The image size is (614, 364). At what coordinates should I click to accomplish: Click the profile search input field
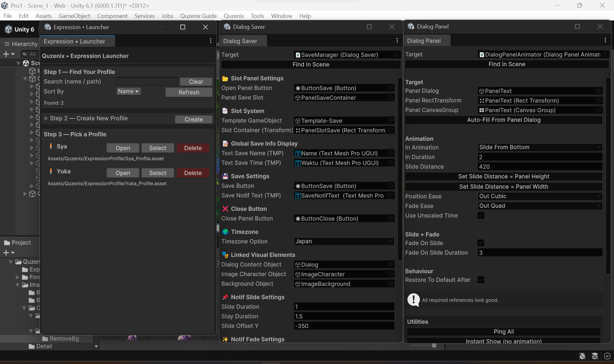[x=147, y=81]
